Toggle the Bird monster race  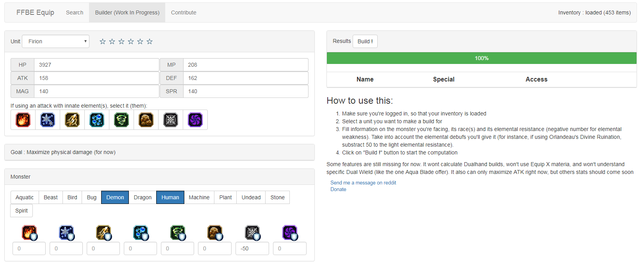point(72,197)
